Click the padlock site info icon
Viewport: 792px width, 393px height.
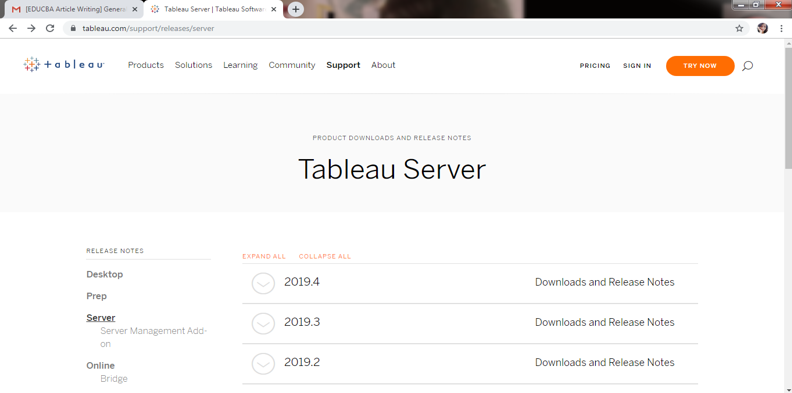[73, 28]
